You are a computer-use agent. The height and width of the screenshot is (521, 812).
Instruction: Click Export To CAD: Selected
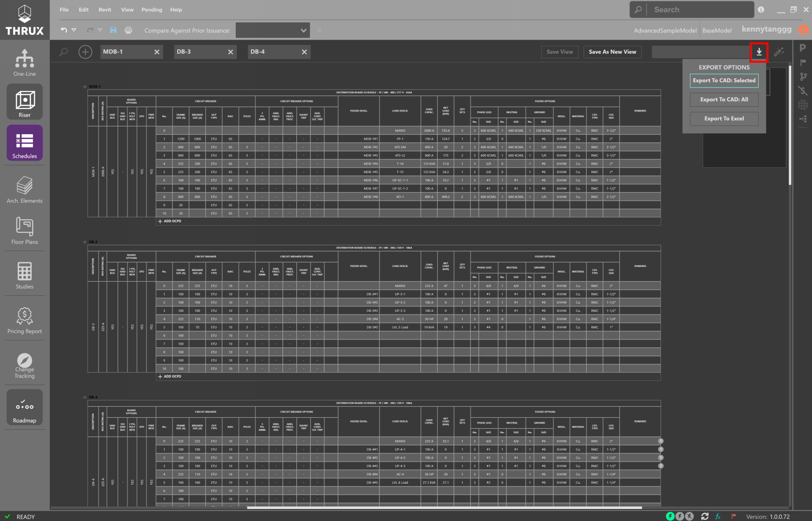coord(724,81)
